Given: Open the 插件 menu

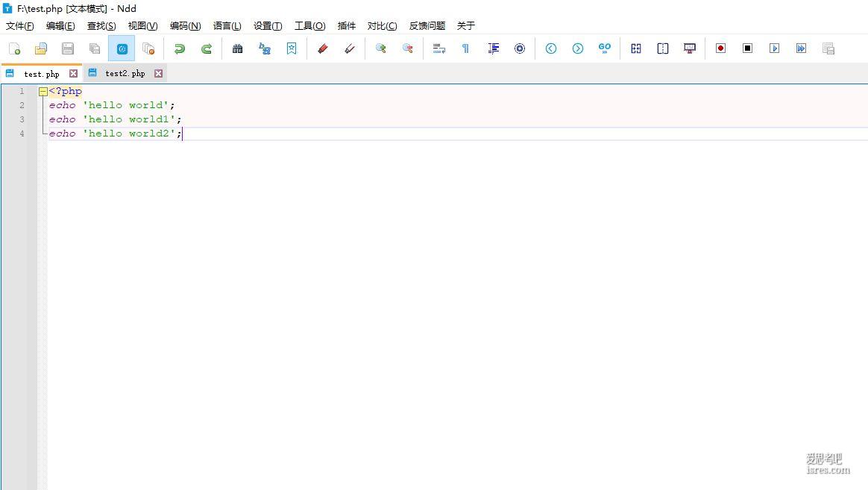Looking at the screenshot, I should pos(347,26).
